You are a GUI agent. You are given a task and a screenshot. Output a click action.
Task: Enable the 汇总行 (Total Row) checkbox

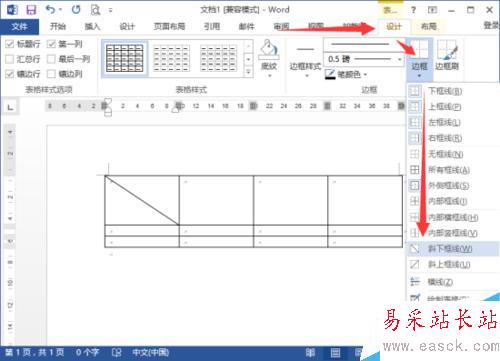coord(10,59)
